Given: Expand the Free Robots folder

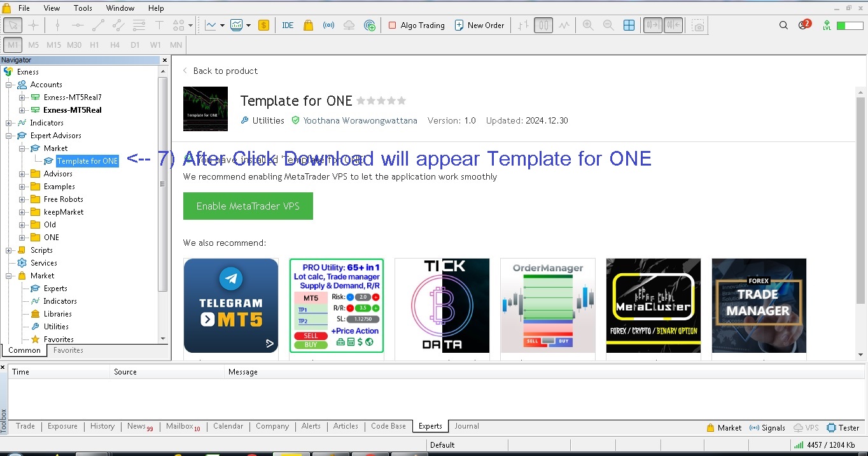Looking at the screenshot, I should coord(22,199).
